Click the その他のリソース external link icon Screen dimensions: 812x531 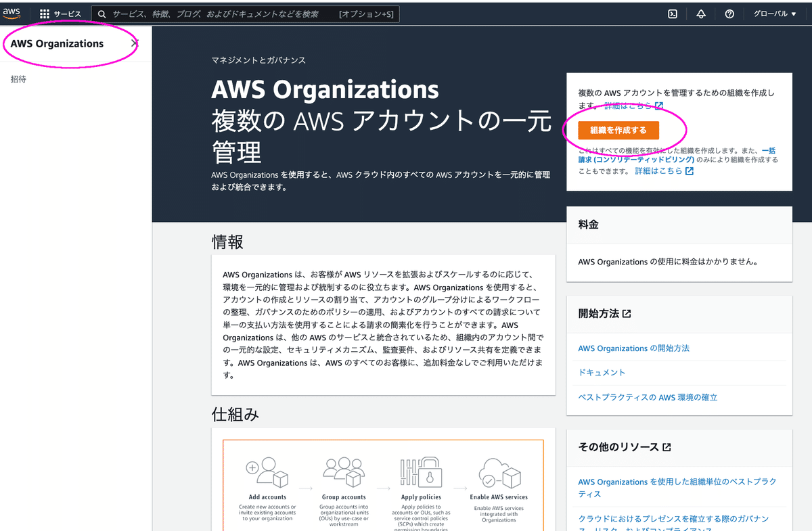667,447
